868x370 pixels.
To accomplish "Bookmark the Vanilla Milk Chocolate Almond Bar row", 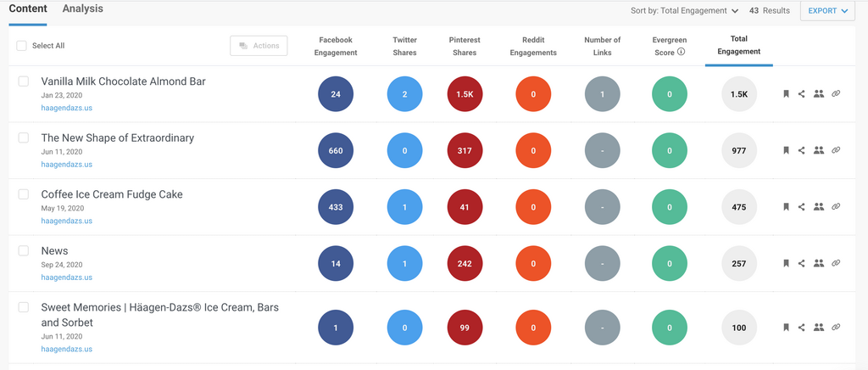I will tap(786, 94).
